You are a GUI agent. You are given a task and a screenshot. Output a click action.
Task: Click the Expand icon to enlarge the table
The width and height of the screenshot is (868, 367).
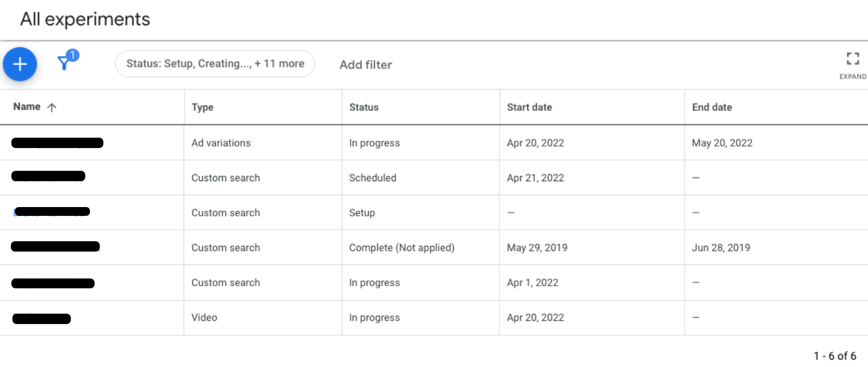pyautogui.click(x=852, y=60)
